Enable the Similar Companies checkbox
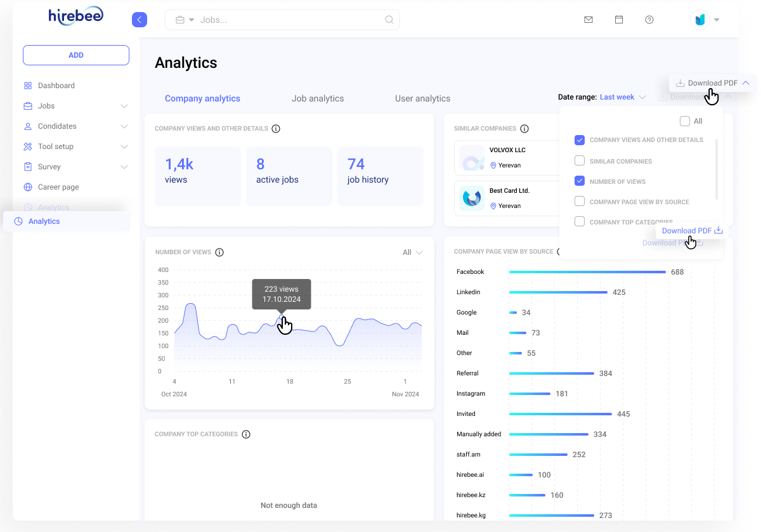761x532 pixels. tap(580, 161)
